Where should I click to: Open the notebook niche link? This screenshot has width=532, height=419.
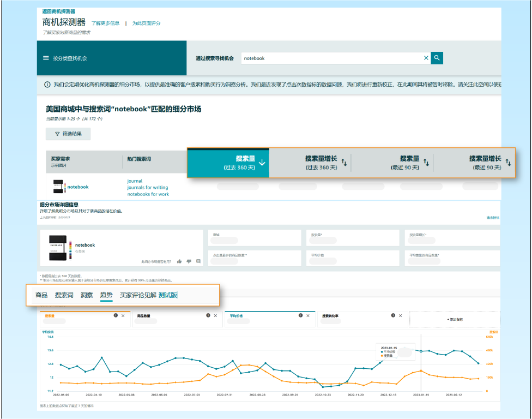(x=78, y=187)
